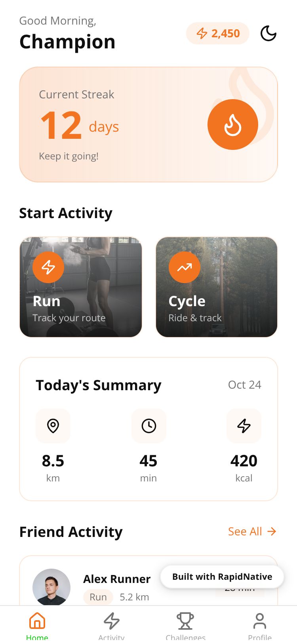Tap the Built with RapidNative badge
Screen dimensions: 297x644
(222, 577)
